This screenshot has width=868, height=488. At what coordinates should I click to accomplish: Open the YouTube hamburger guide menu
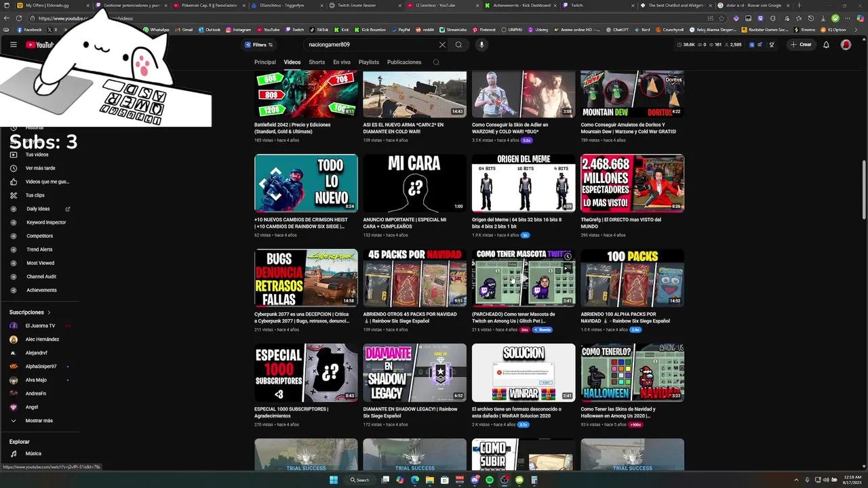[13, 45]
